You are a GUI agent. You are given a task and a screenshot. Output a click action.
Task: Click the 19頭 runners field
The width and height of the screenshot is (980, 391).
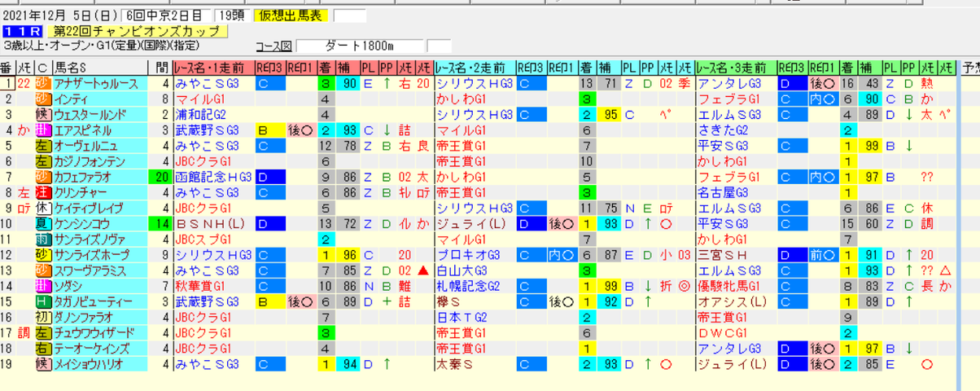pos(232,15)
